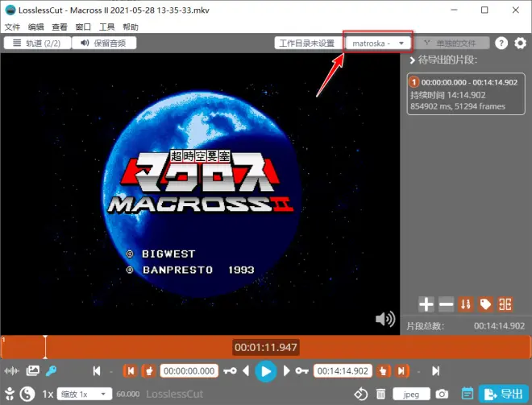Jump to the end of the video
Viewport: 532px width, 405px height.
436,371
